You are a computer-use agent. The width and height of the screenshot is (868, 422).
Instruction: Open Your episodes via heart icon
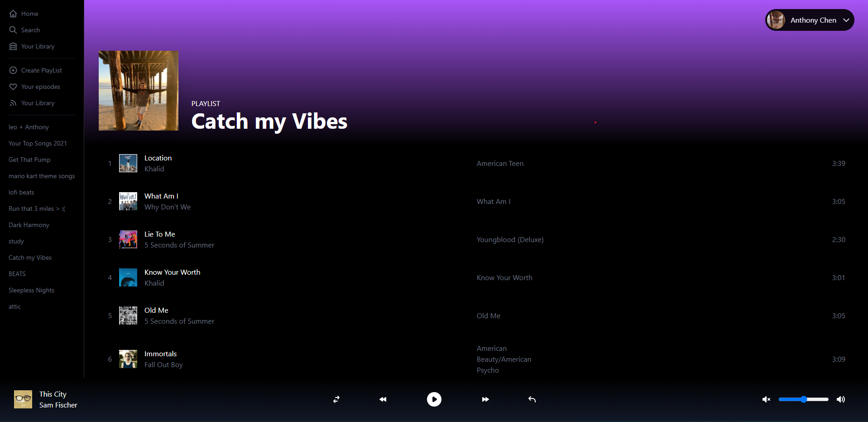(13, 86)
